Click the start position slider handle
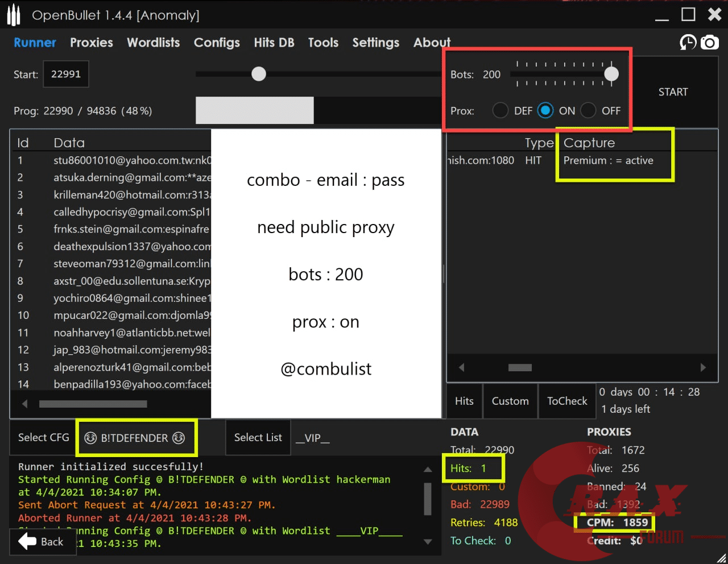The width and height of the screenshot is (728, 564). 259,74
